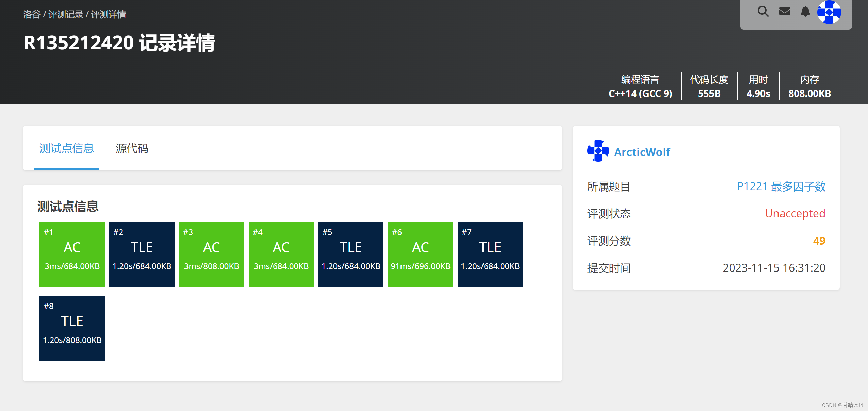Open the user avatar in the top bar
868x411 pixels.
(x=829, y=12)
